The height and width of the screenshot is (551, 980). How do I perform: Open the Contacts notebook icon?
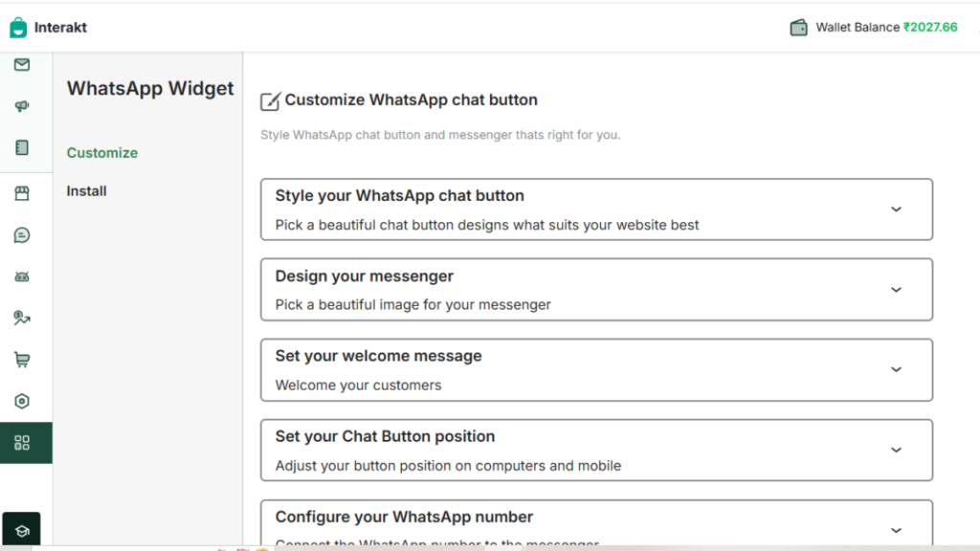coord(24,147)
